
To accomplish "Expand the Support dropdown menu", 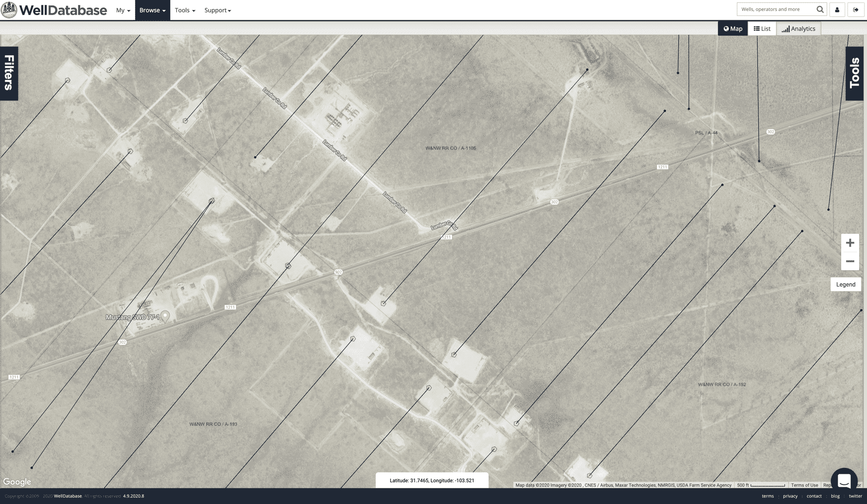I will click(217, 10).
